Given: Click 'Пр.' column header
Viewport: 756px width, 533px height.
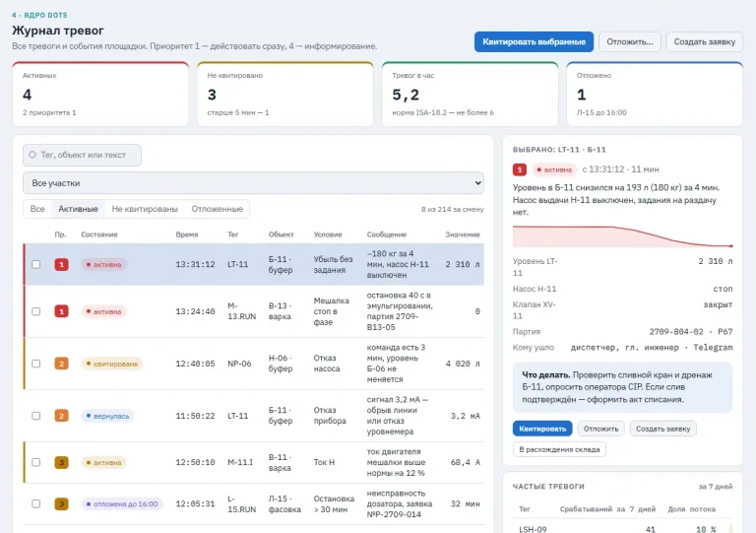Looking at the screenshot, I should point(60,234).
